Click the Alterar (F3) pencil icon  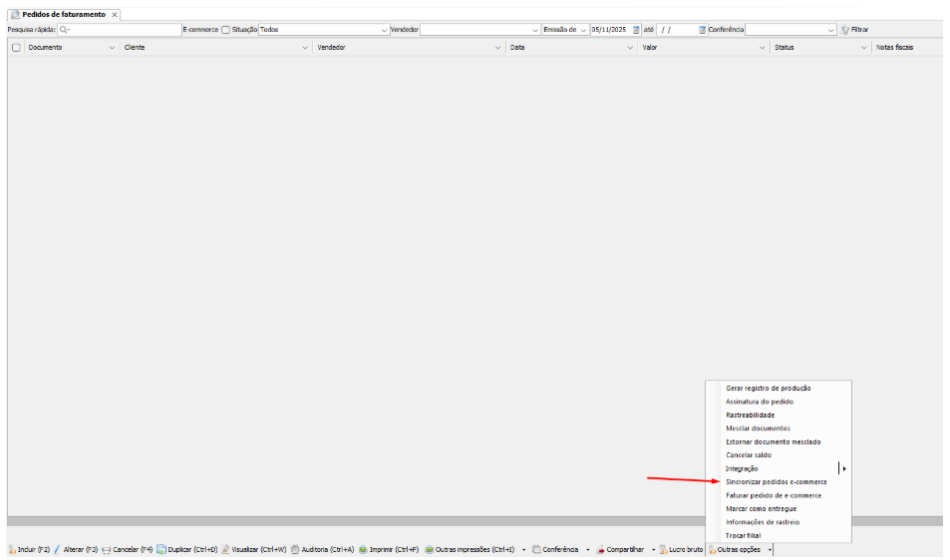(x=57, y=549)
